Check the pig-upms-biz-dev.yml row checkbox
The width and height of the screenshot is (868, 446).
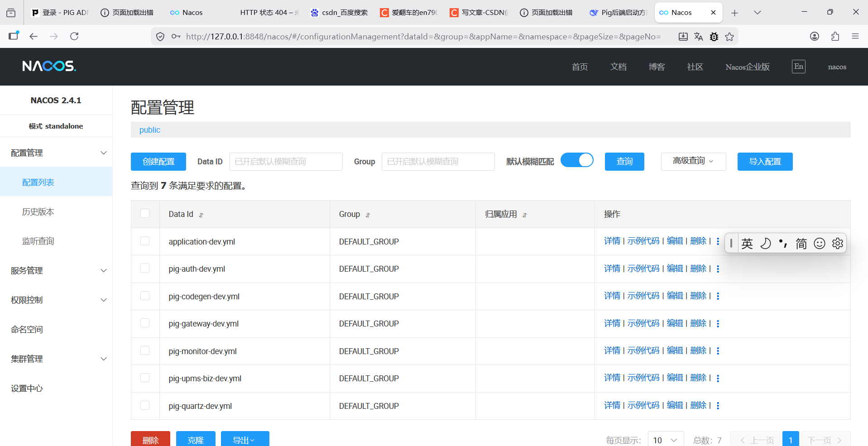tap(145, 378)
